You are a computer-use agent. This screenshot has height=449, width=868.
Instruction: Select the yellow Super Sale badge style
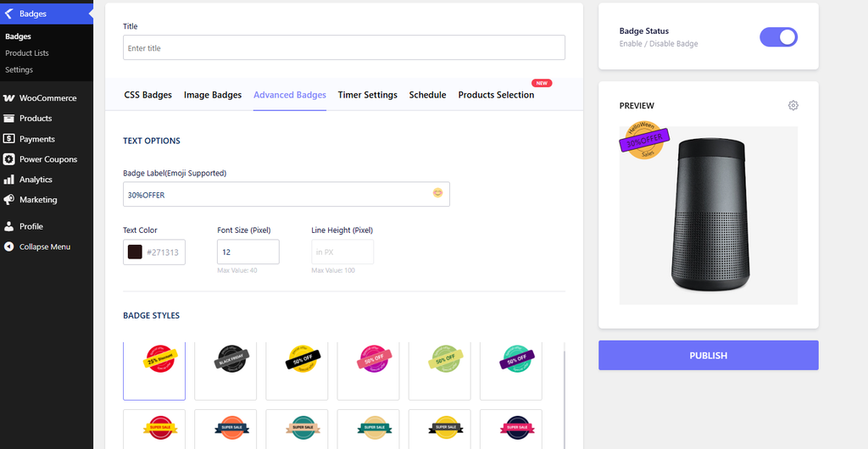(440, 430)
